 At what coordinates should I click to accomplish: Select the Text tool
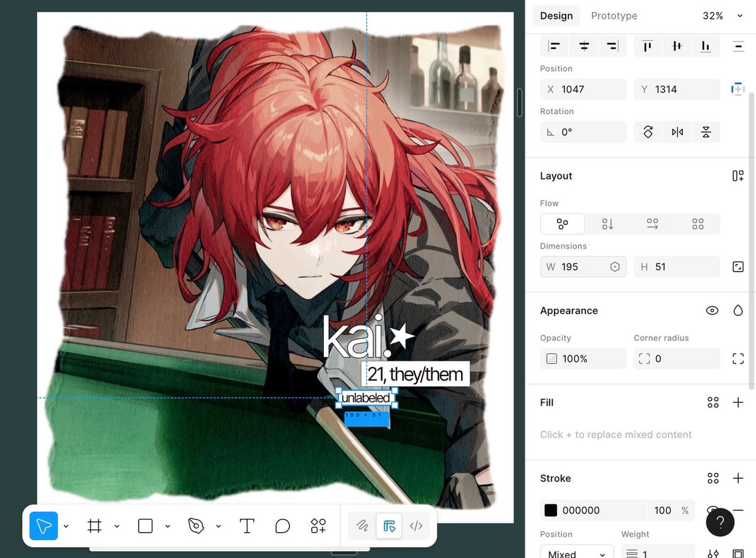pyautogui.click(x=247, y=526)
